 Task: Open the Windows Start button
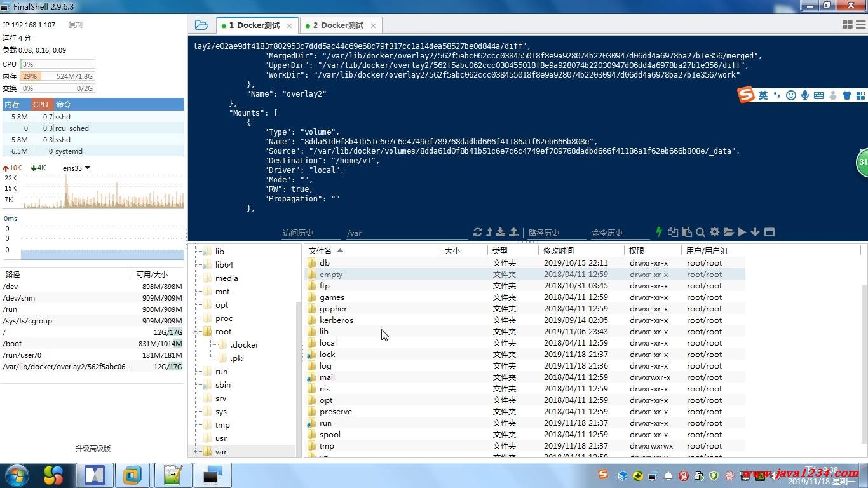(17, 475)
